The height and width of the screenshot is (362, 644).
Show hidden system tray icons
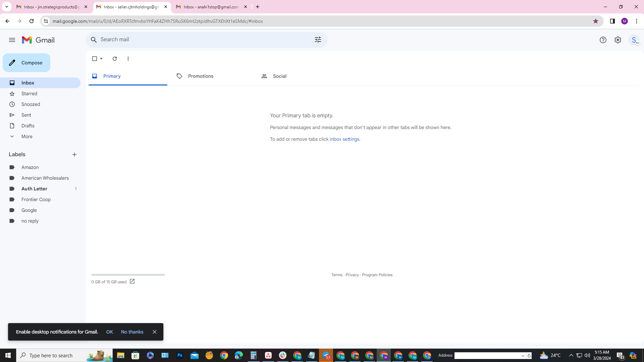click(571, 355)
